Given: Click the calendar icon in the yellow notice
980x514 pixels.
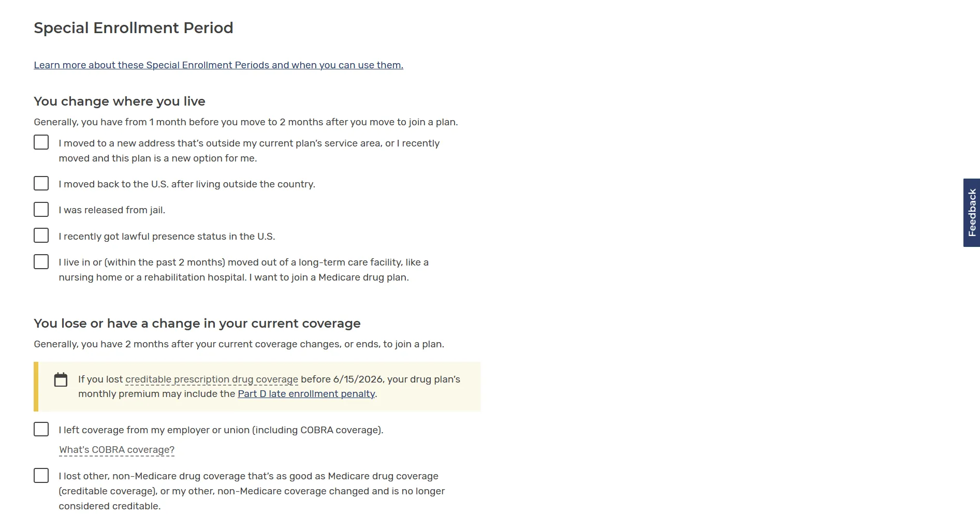Looking at the screenshot, I should pos(61,379).
